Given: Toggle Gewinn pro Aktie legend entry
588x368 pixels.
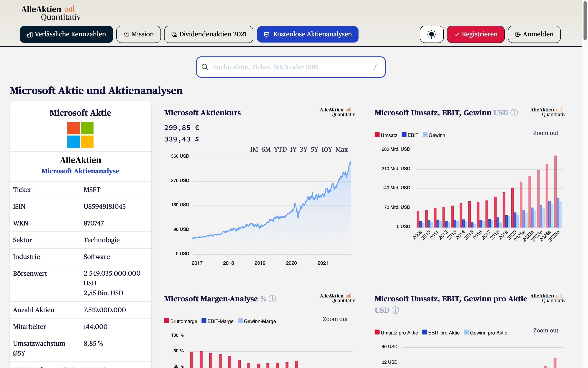Looking at the screenshot, I should [486, 332].
